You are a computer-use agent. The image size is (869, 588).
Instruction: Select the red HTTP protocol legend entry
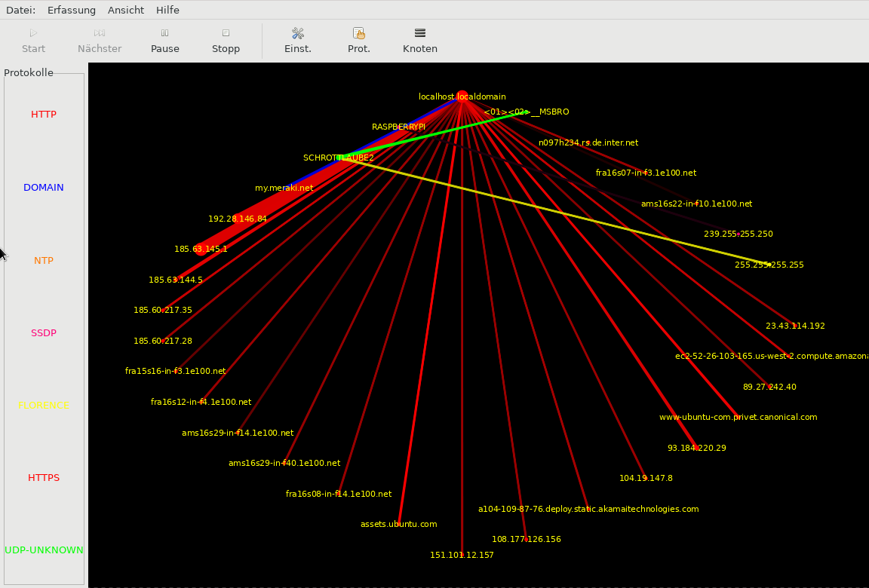tap(44, 115)
